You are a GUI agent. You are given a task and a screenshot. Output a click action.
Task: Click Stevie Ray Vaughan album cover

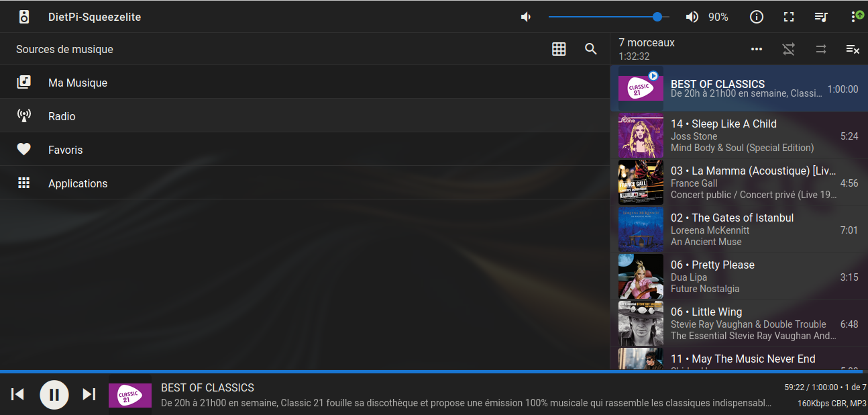click(641, 324)
